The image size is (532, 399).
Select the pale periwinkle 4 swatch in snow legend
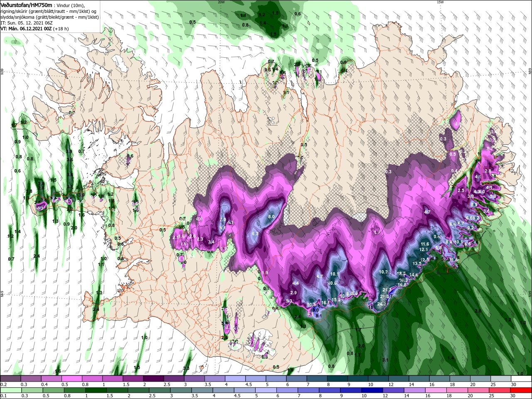[x=235, y=379]
